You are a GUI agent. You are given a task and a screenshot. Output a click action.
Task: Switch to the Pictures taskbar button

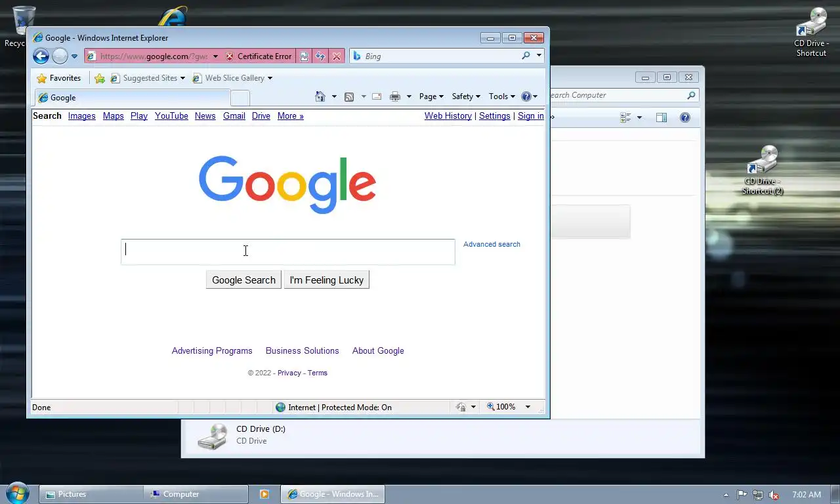(91, 494)
